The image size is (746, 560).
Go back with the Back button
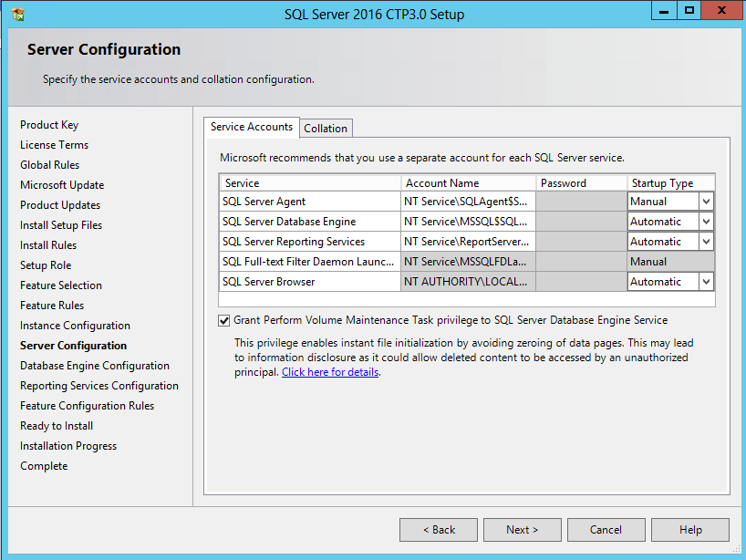tap(439, 530)
